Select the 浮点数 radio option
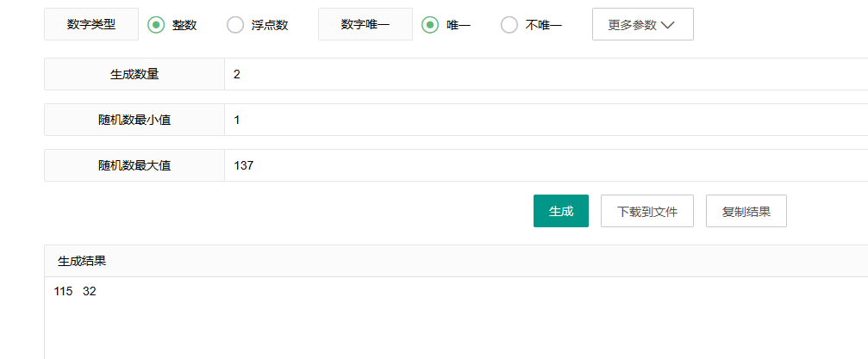Image resolution: width=868 pixels, height=359 pixels. 235,24
